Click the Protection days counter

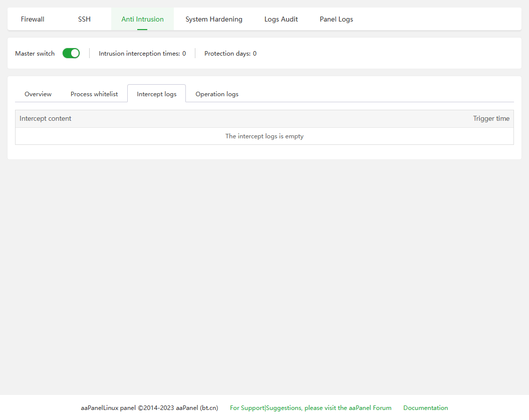coord(230,54)
